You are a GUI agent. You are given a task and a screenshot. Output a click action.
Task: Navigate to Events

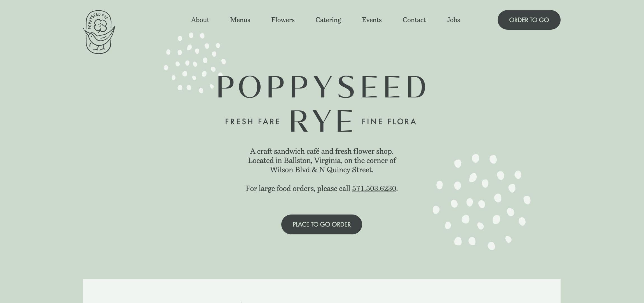click(371, 20)
